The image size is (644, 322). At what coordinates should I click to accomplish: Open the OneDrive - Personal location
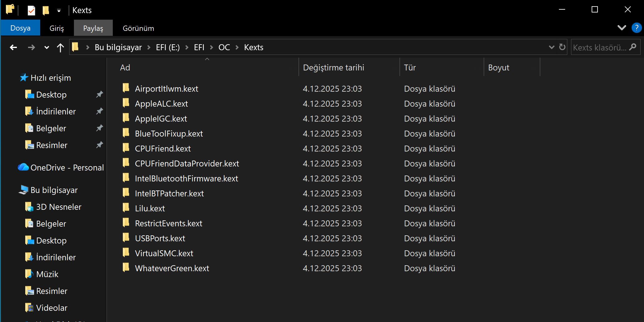[67, 167]
